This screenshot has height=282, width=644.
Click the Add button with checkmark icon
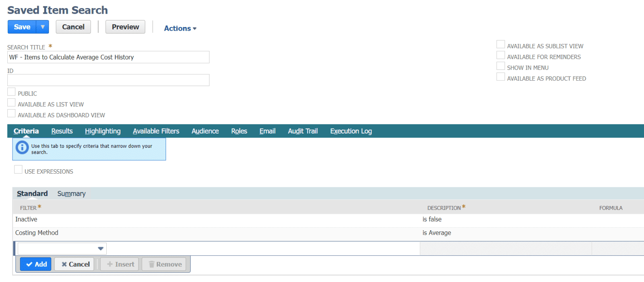click(x=36, y=264)
